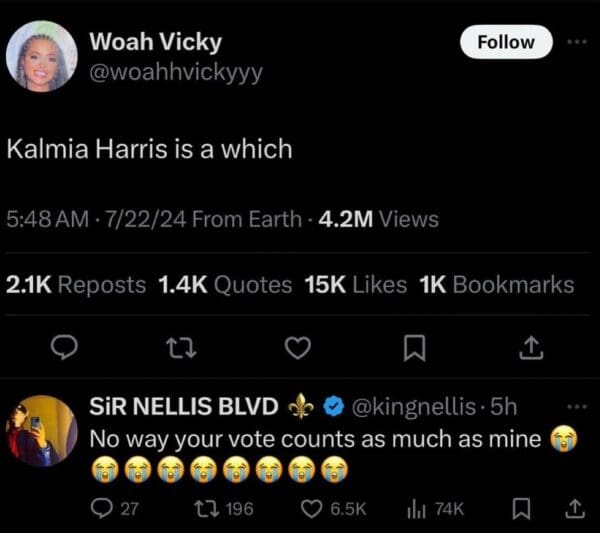Open the 1K Bookmarks count
The width and height of the screenshot is (600, 533).
(x=497, y=284)
